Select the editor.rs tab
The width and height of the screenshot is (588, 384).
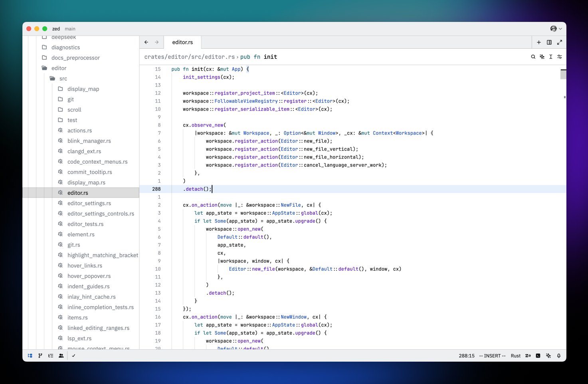[x=182, y=42]
